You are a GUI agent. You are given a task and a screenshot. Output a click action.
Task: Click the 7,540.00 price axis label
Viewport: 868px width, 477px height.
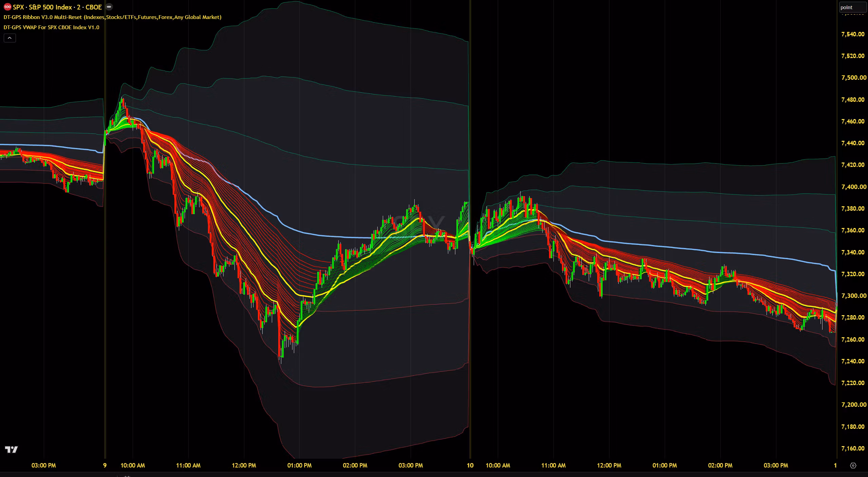pos(853,34)
